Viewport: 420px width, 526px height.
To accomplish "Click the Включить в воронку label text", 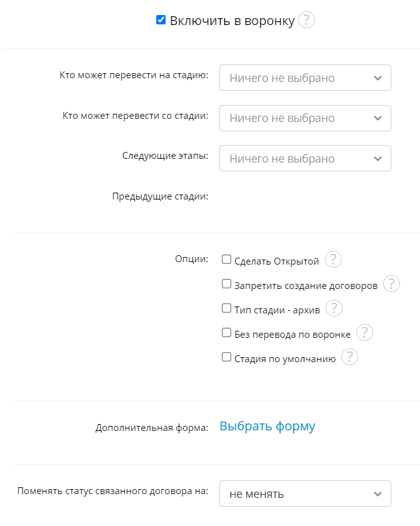I will (232, 21).
